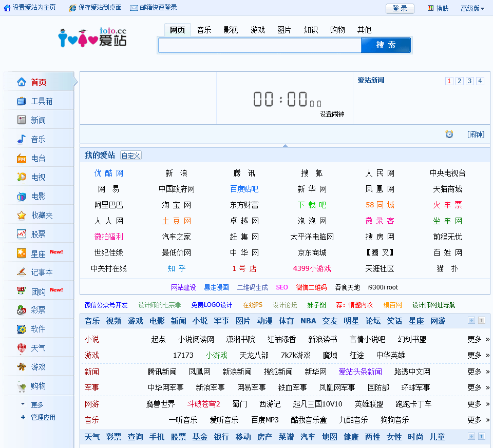The width and height of the screenshot is (493, 448).
Task: Open the 高级版 dropdown menu
Action: [x=472, y=8]
